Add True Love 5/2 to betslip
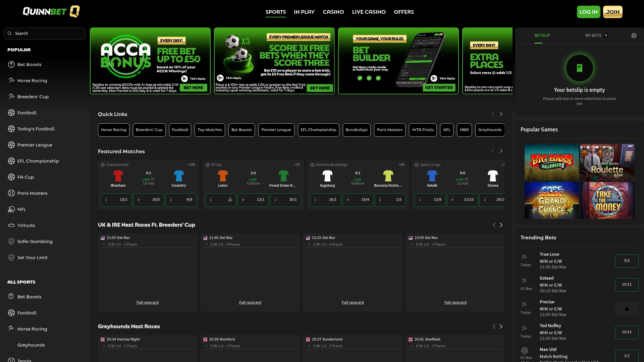Screen dimensions: 644x362 pyautogui.click(x=627, y=261)
